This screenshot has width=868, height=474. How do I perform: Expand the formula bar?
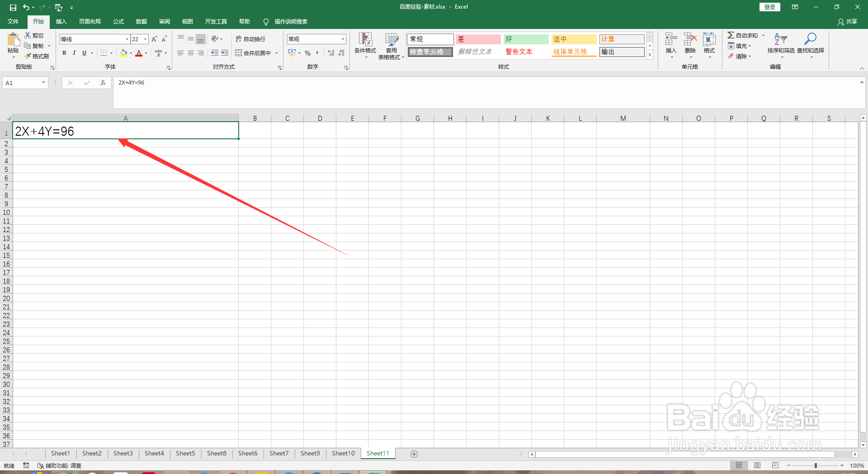click(862, 82)
